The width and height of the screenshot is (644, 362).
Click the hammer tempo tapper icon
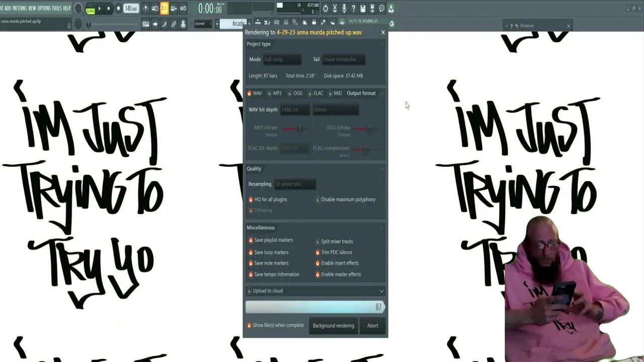[323, 23]
